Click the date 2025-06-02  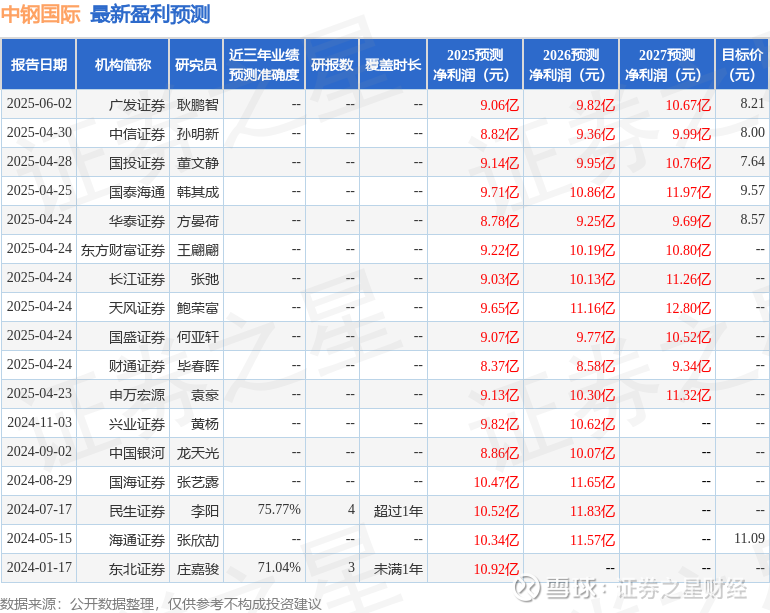click(39, 104)
